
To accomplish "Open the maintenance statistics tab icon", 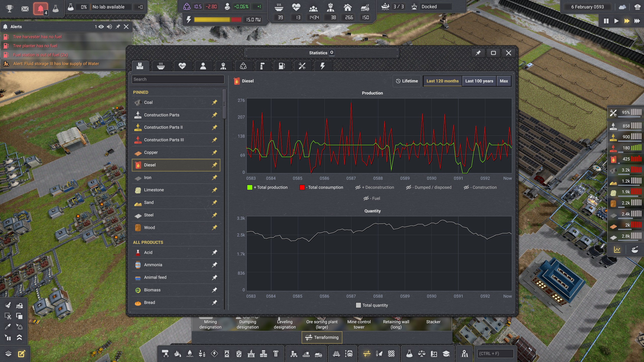I will [302, 66].
